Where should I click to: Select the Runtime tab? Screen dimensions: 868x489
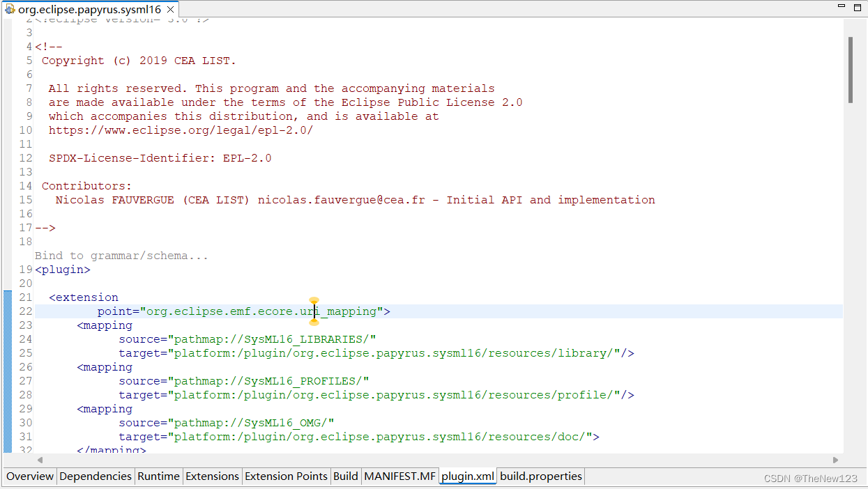click(158, 476)
